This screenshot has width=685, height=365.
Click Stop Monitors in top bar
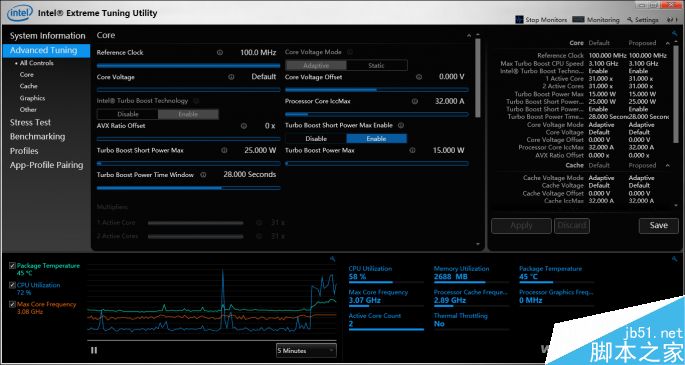[541, 20]
